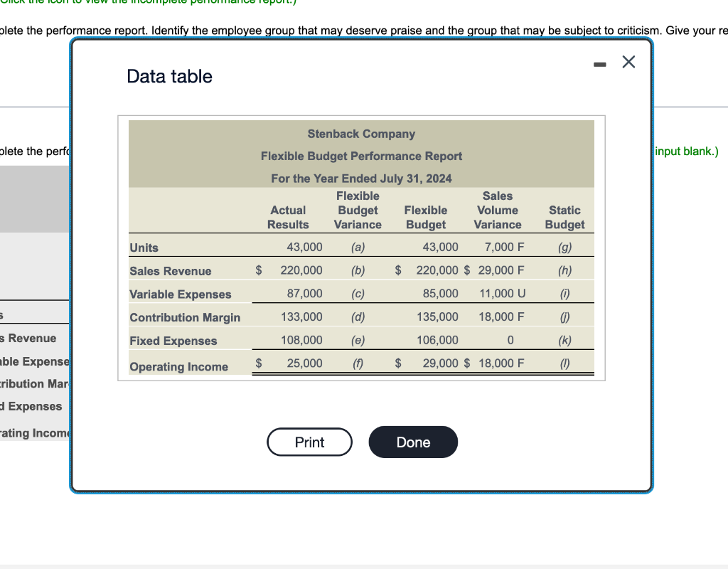Select input blank (b) for Sales Revenue variance
Screen dimensions: 728x569
tap(358, 270)
